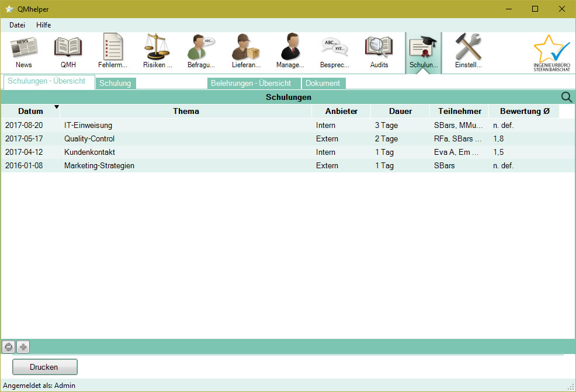Click the refresh icon below the table

(9, 347)
